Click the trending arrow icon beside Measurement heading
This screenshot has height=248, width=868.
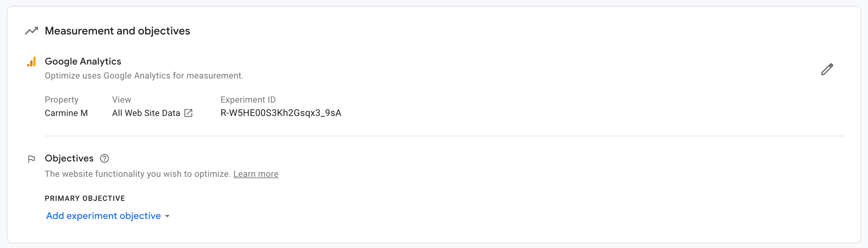coord(32,31)
